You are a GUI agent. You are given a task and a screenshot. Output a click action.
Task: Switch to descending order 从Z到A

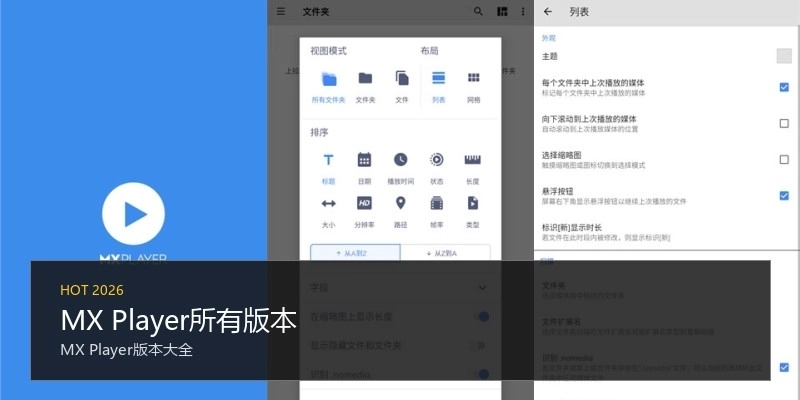tap(446, 253)
